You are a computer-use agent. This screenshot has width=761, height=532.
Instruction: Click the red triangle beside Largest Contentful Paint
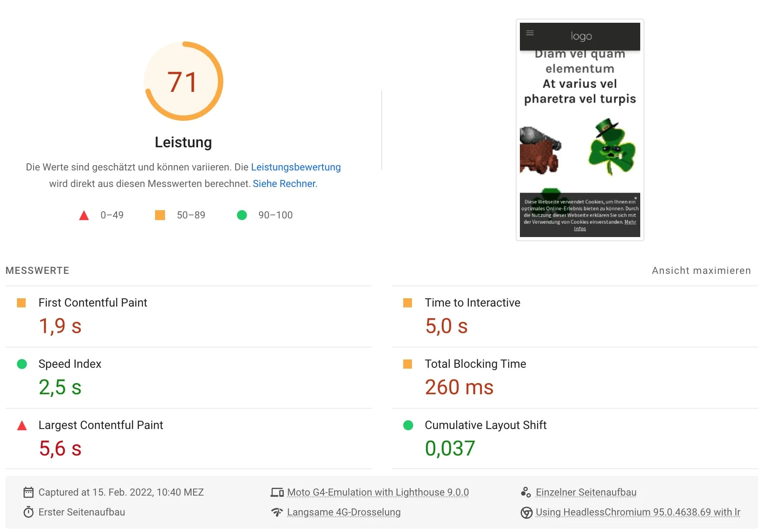pyautogui.click(x=22, y=425)
